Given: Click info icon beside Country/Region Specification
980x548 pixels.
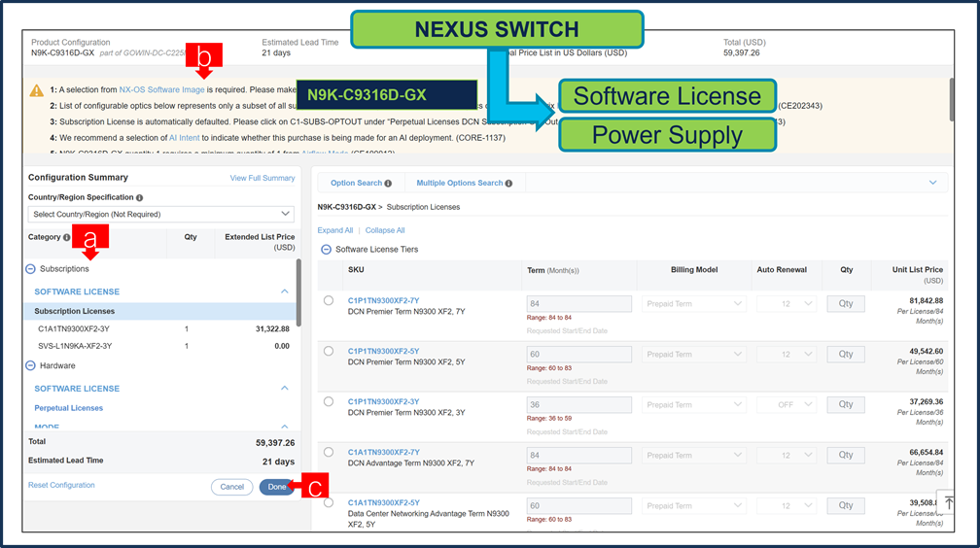Looking at the screenshot, I should click(x=139, y=197).
